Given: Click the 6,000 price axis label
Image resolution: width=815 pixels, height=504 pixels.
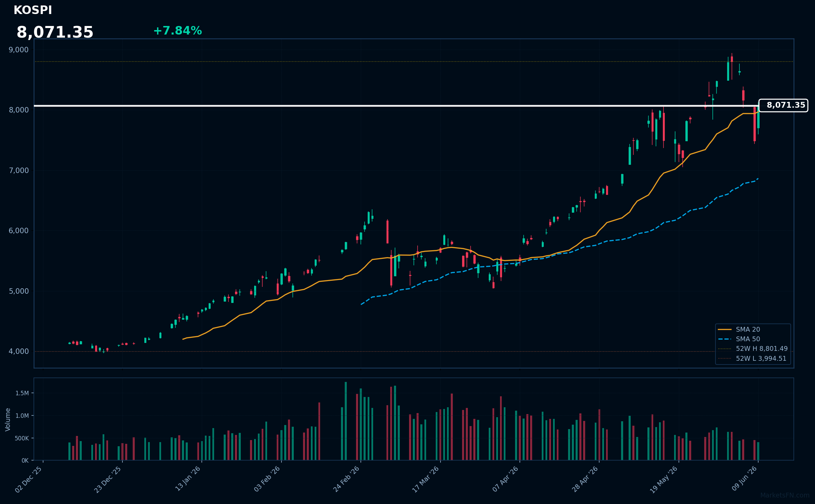Looking at the screenshot, I should tap(18, 231).
